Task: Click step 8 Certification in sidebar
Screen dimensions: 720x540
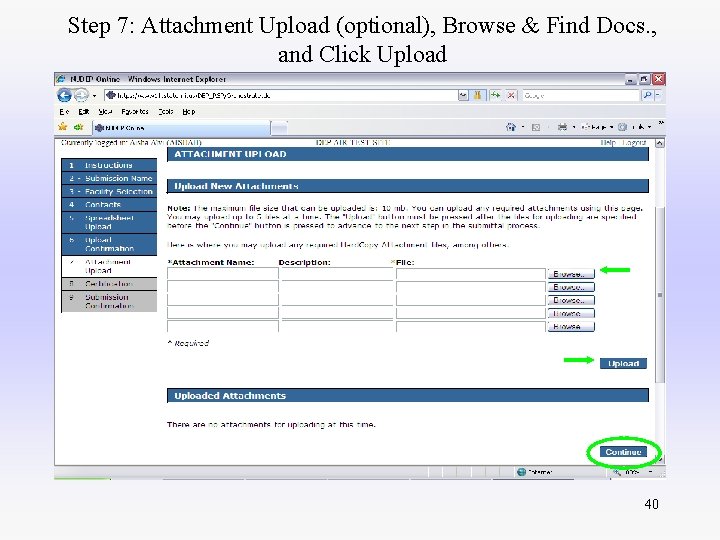Action: pyautogui.click(x=109, y=284)
